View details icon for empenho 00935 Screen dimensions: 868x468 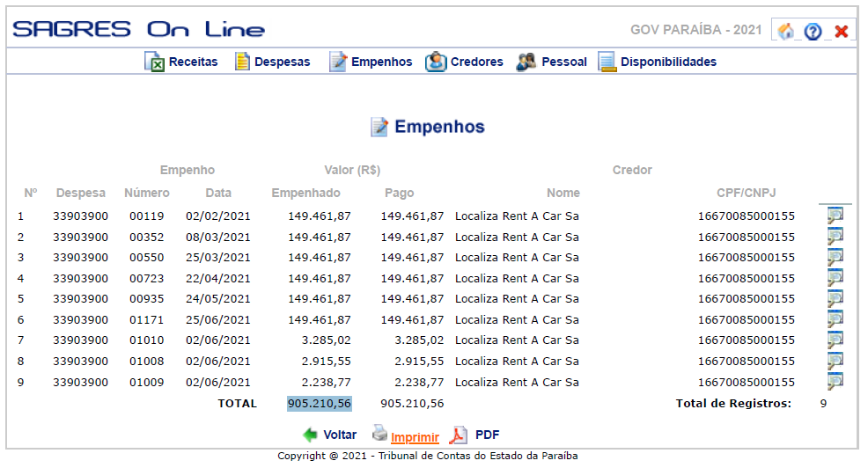[835, 298]
